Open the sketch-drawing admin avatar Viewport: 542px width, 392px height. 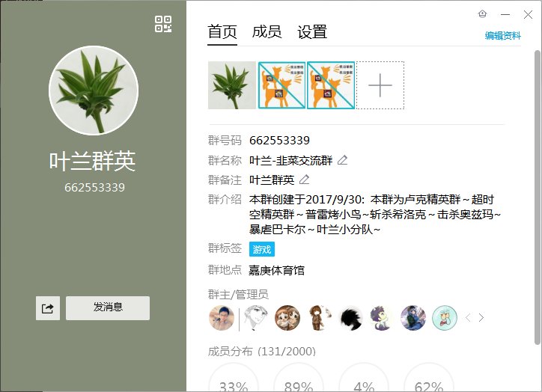tap(256, 318)
